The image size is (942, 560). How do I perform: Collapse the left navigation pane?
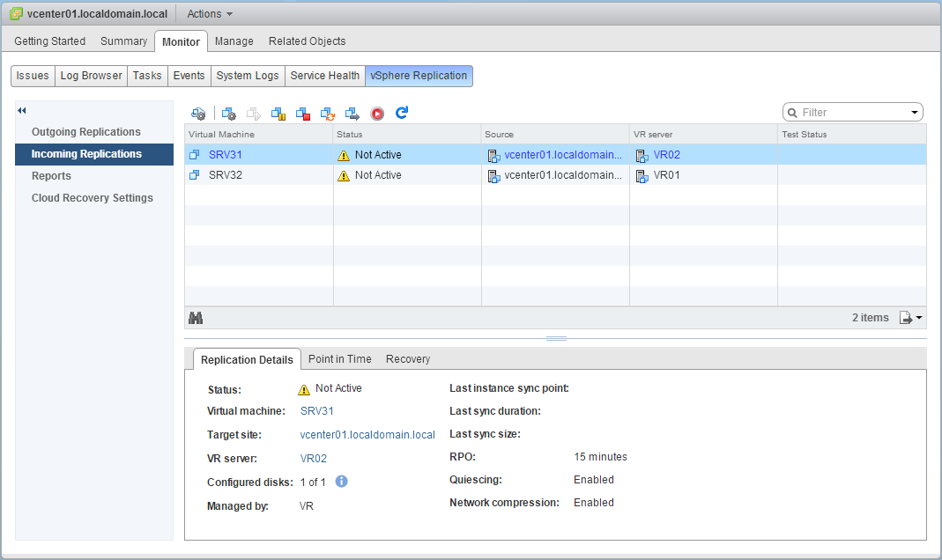tap(21, 110)
